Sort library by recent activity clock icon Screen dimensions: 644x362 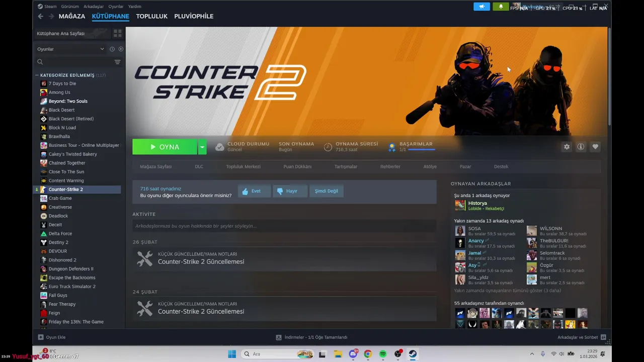point(112,49)
